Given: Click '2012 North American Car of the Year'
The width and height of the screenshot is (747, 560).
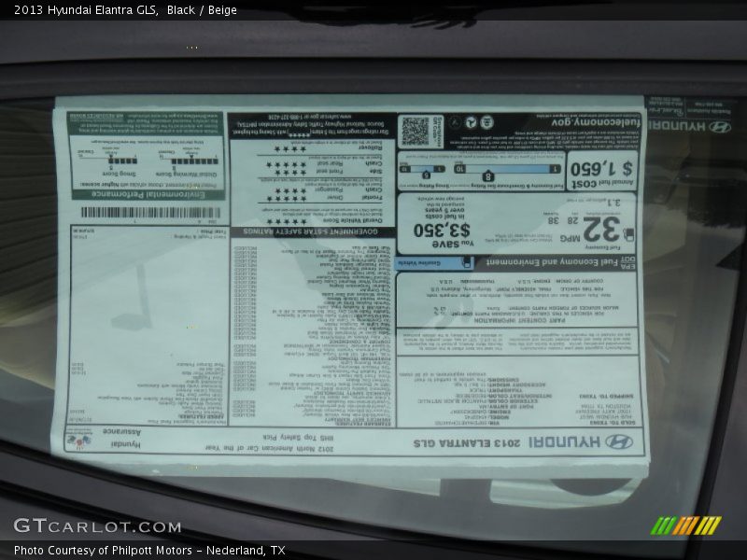Looking at the screenshot, I should click(x=269, y=449).
